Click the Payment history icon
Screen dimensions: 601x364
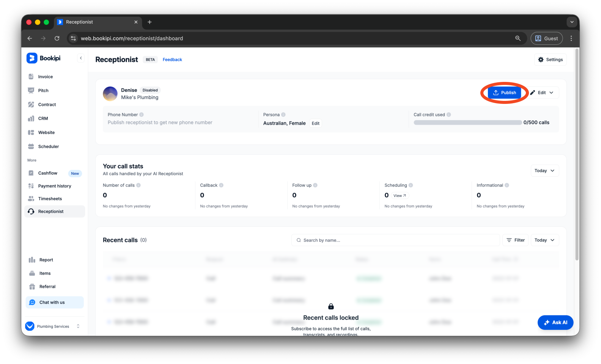coord(31,186)
